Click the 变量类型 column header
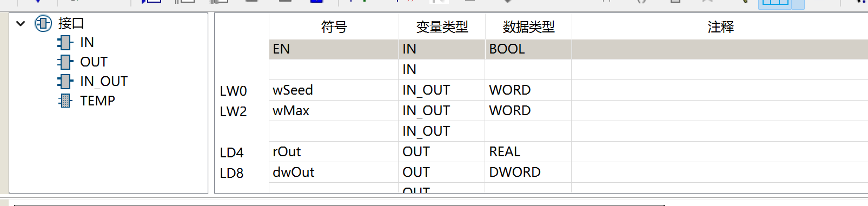Viewport: 868px width, 206px height. pyautogui.click(x=442, y=26)
